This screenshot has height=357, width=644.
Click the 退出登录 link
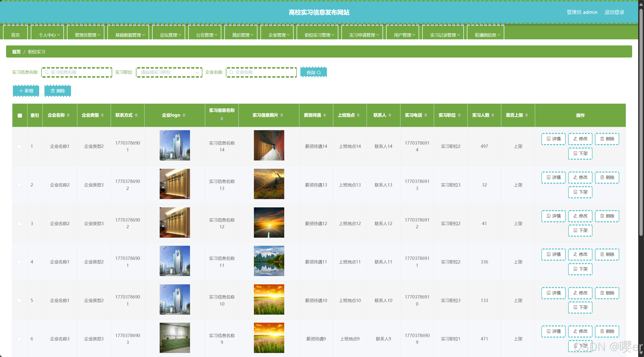(614, 12)
